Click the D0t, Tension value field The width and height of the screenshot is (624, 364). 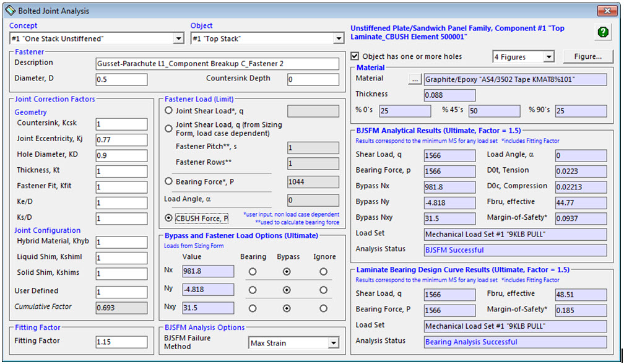tap(581, 171)
